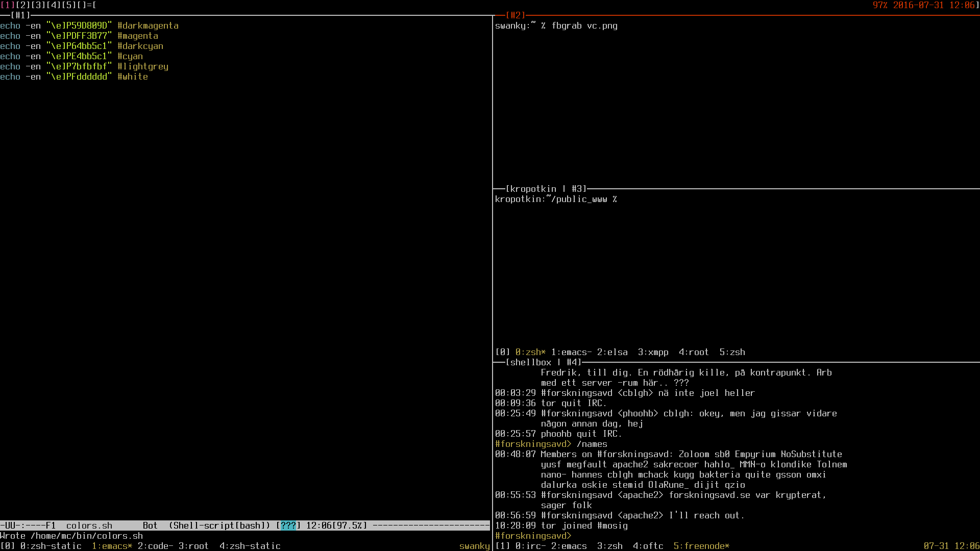Click the date and clock in top bar

click(x=934, y=5)
